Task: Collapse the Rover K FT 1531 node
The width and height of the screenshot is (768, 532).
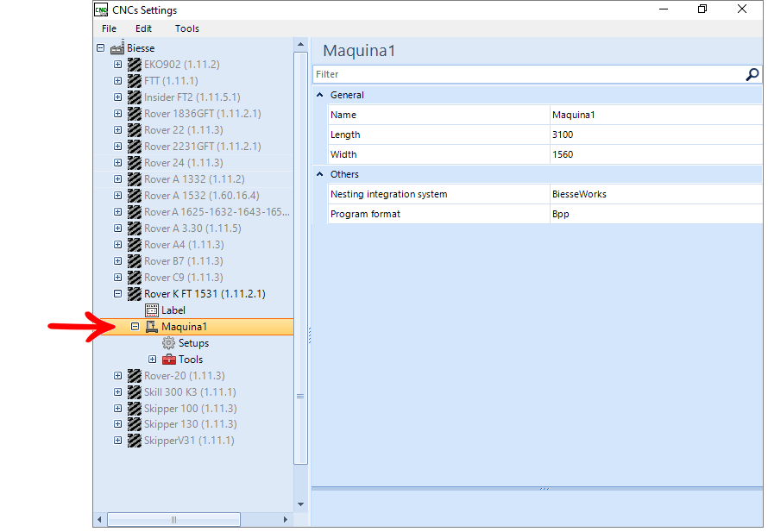Action: (x=117, y=294)
